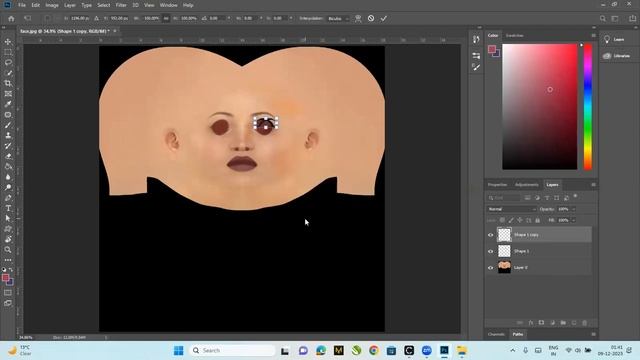Image resolution: width=640 pixels, height=360 pixels.
Task: Toggle lock transparent pixels
Action: [502, 220]
